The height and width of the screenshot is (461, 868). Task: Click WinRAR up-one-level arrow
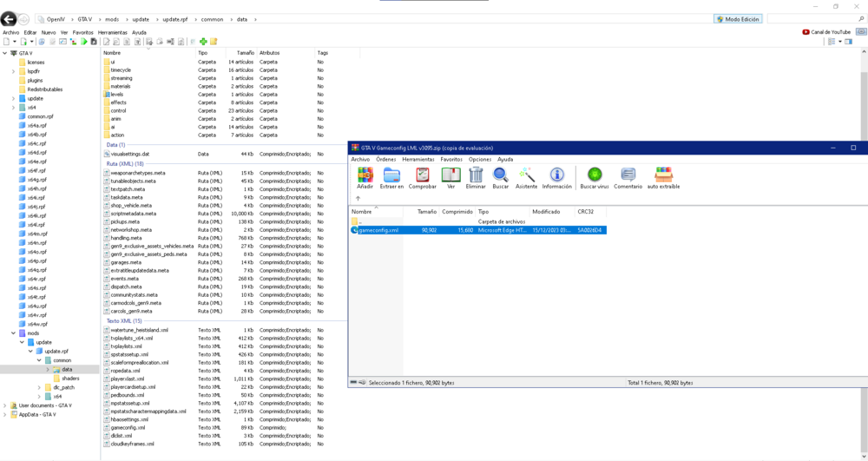[358, 198]
